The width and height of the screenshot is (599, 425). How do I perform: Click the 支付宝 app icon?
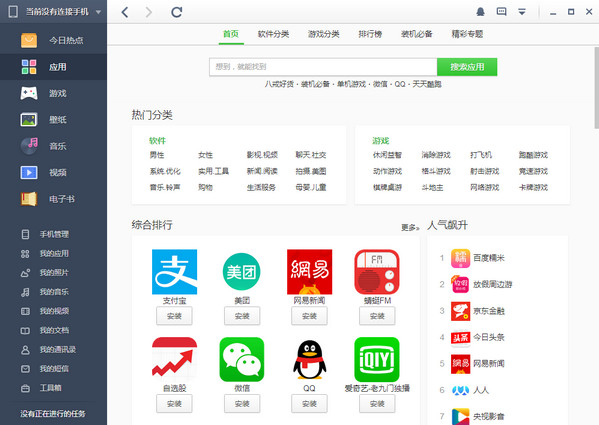click(x=175, y=272)
